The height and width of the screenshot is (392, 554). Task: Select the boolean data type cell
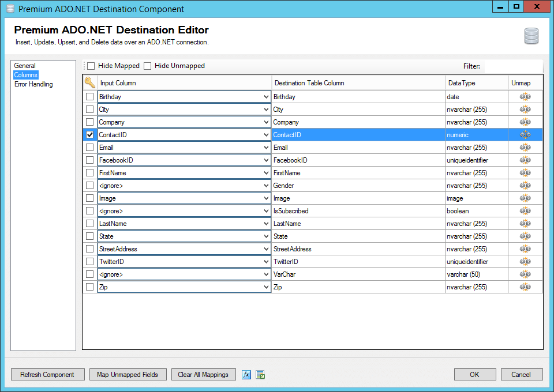[477, 211]
